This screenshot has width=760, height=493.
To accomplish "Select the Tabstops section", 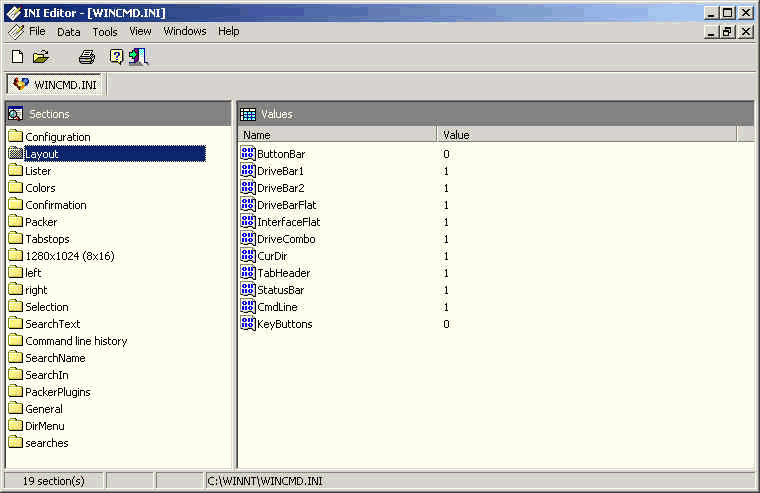I will pyautogui.click(x=47, y=239).
